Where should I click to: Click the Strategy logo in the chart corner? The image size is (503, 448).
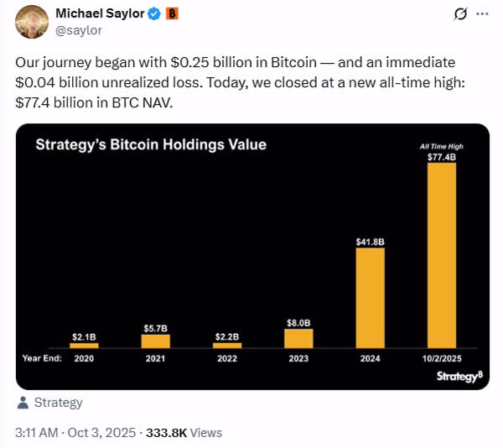point(459,377)
